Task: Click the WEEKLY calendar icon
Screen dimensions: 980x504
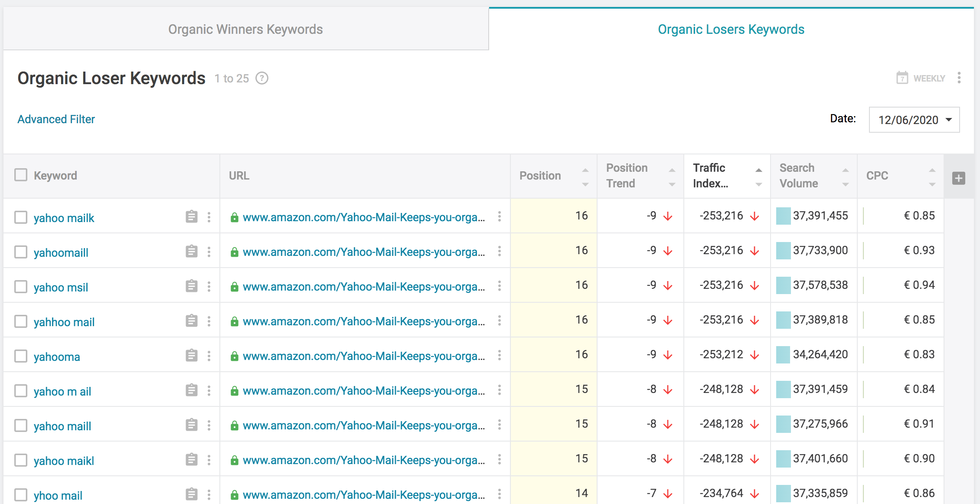Action: (902, 78)
